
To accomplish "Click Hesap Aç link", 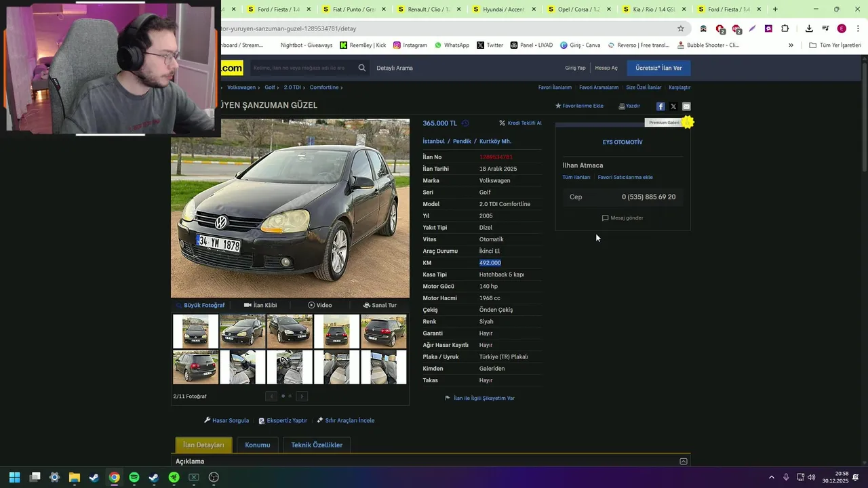I will pyautogui.click(x=606, y=68).
